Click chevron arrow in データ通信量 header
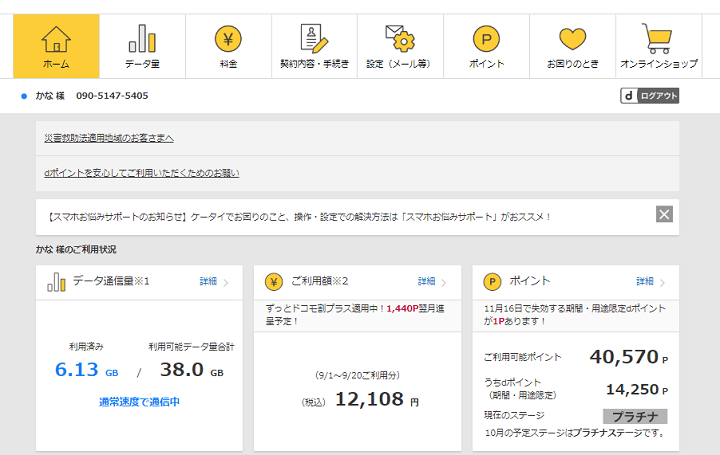This screenshot has height=455, width=720. (226, 282)
